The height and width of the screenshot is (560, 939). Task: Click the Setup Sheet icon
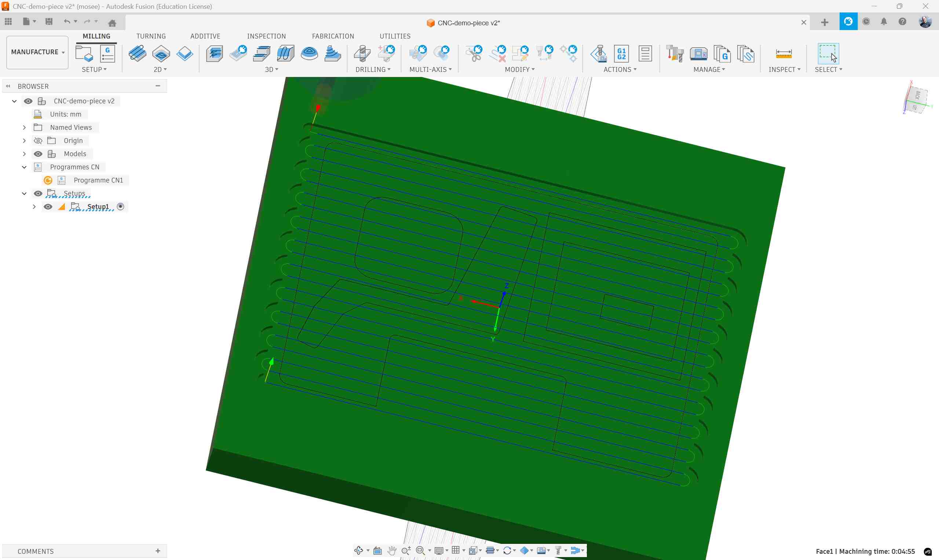[x=645, y=54]
